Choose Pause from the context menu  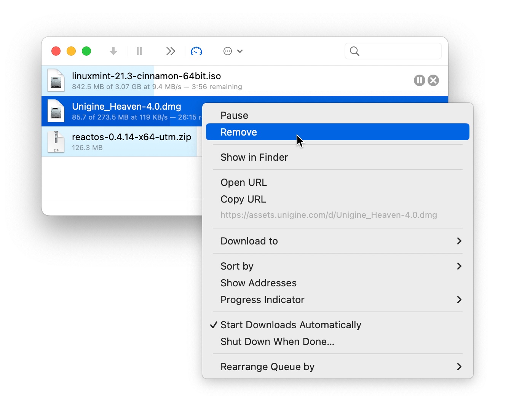coord(338,115)
